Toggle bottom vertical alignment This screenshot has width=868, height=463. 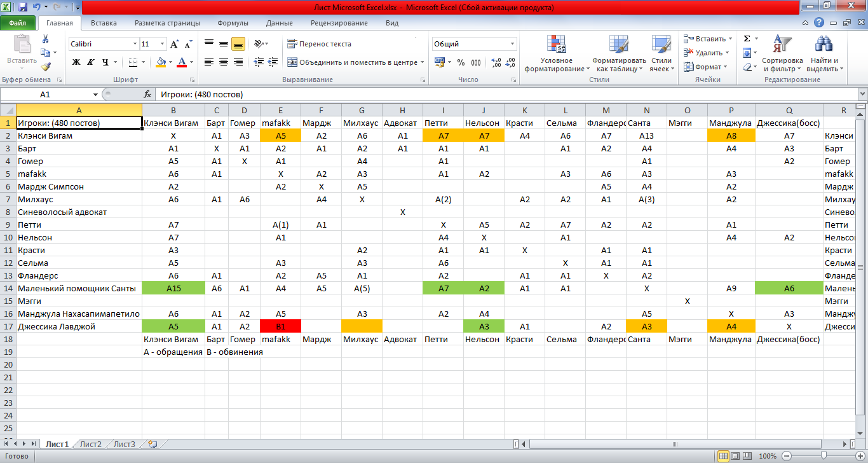pos(238,45)
